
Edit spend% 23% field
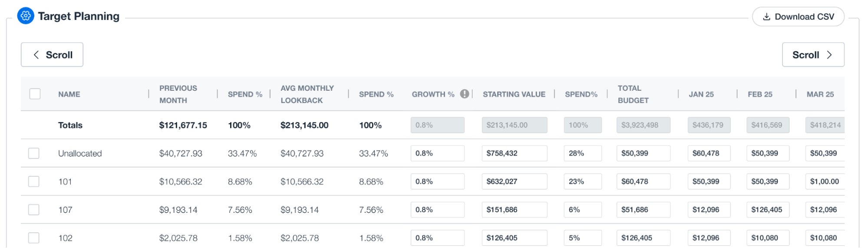point(583,182)
